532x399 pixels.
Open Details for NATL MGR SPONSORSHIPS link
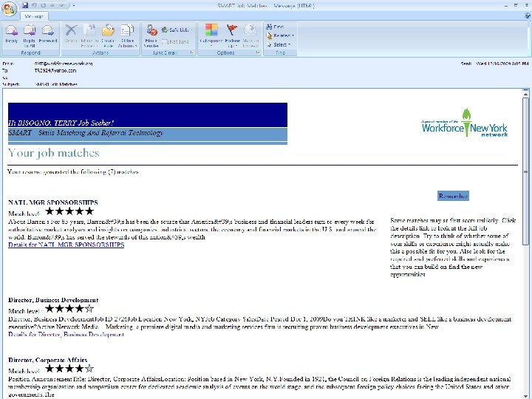66,245
